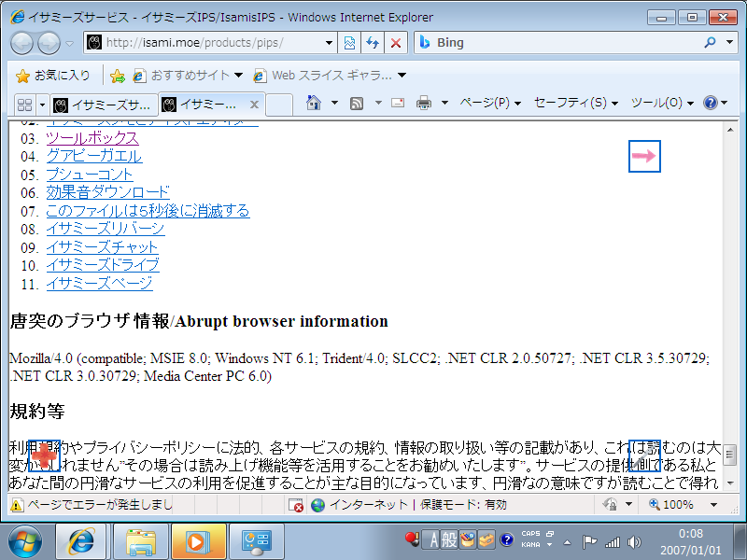
Task: Click the scrollbar down arrow
Action: pos(730,483)
